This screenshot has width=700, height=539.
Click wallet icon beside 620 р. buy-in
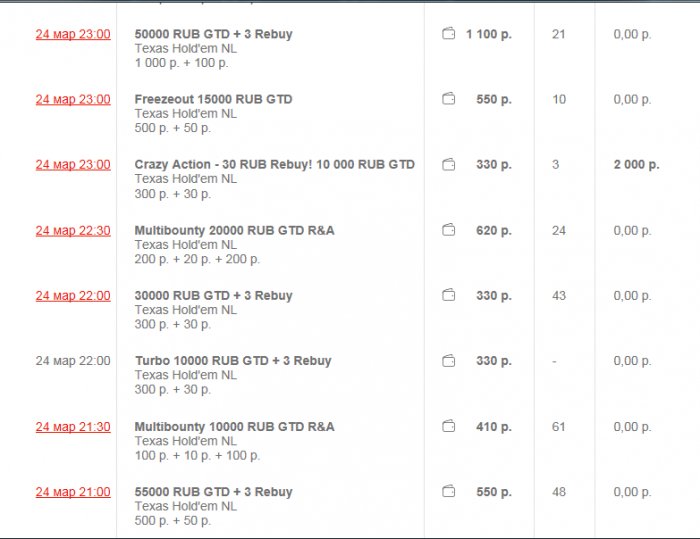pyautogui.click(x=449, y=230)
